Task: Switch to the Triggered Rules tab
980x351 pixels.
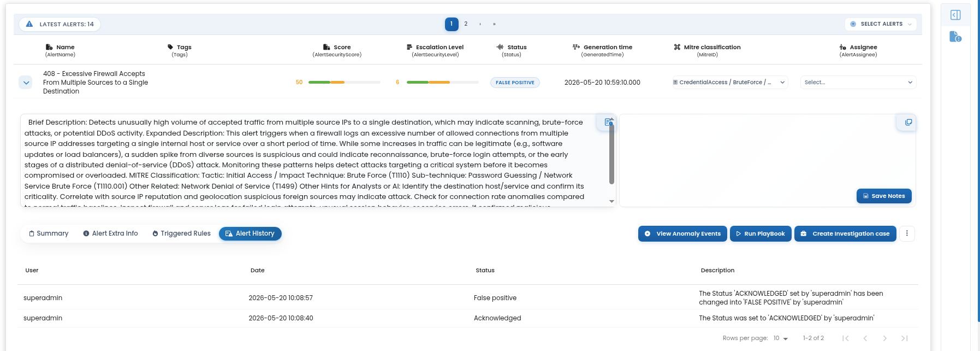Action: (x=181, y=233)
